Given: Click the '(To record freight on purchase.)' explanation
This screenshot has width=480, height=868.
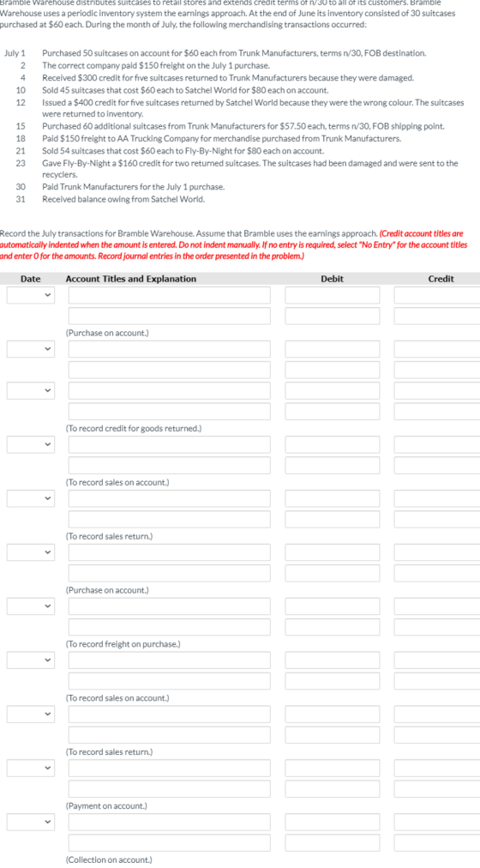Looking at the screenshot, I should [x=123, y=644].
